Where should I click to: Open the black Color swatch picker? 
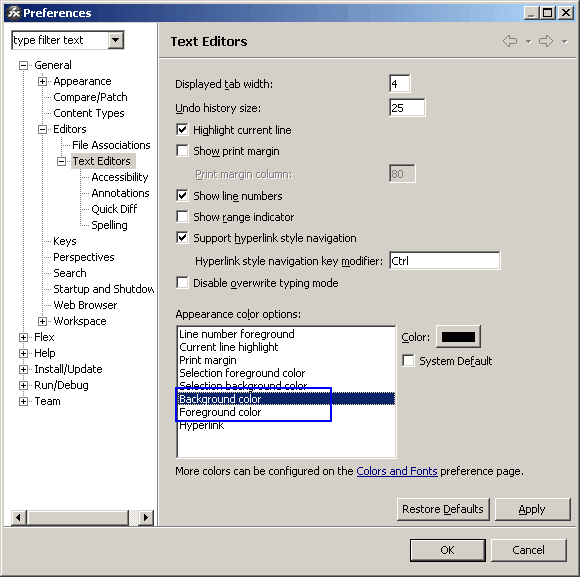point(458,337)
